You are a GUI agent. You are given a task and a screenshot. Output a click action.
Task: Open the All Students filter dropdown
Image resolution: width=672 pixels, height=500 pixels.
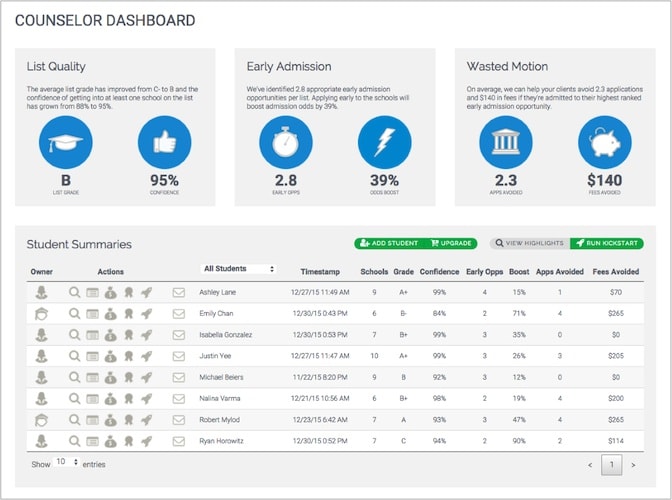(239, 269)
